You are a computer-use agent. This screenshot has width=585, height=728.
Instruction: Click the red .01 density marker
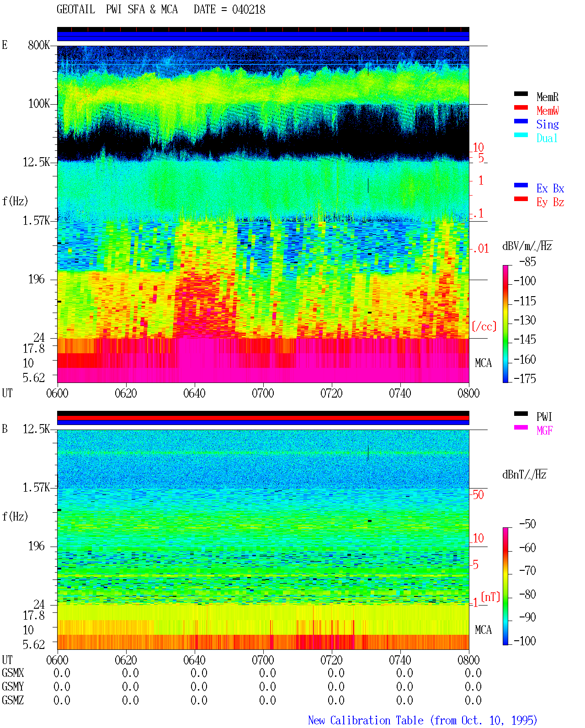pos(481,249)
